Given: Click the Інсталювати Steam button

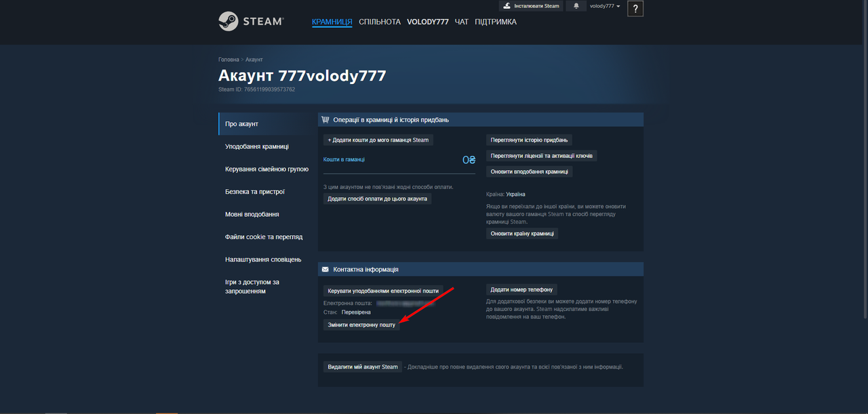Looking at the screenshot, I should pos(532,6).
